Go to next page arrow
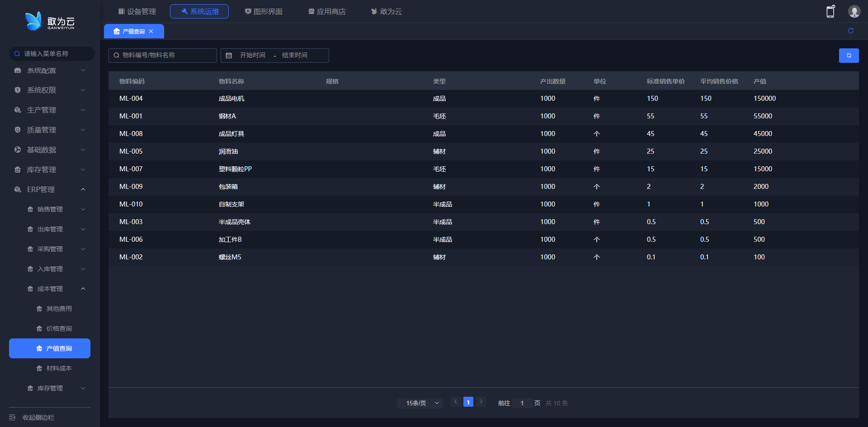Screen dimensions: 868x427 click(x=481, y=402)
